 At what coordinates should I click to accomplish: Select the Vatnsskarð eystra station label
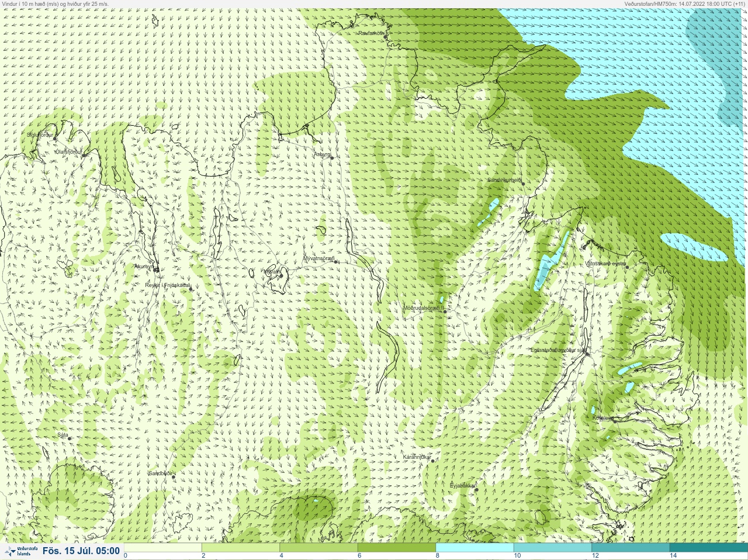point(606,264)
